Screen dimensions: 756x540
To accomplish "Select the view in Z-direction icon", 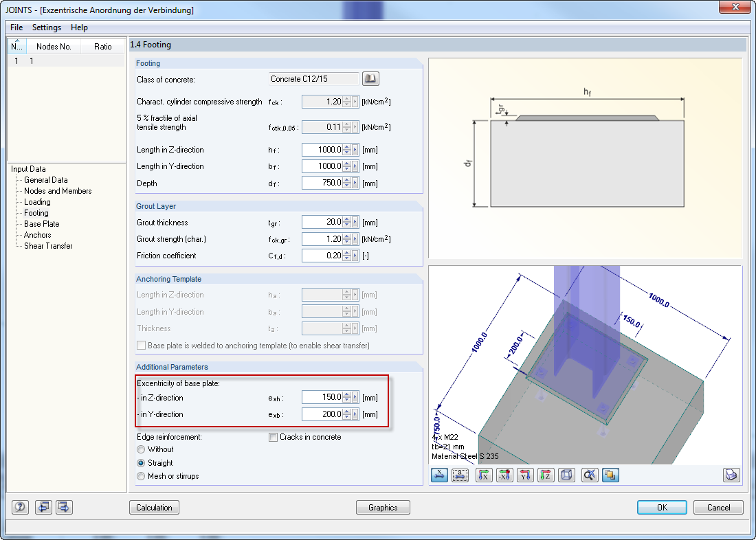I will tap(545, 475).
